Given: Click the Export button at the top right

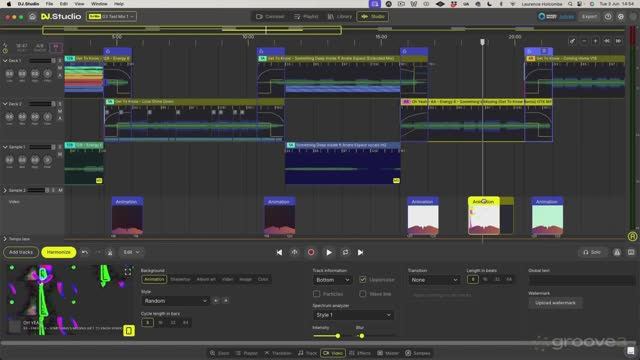Looking at the screenshot, I should pyautogui.click(x=589, y=17).
